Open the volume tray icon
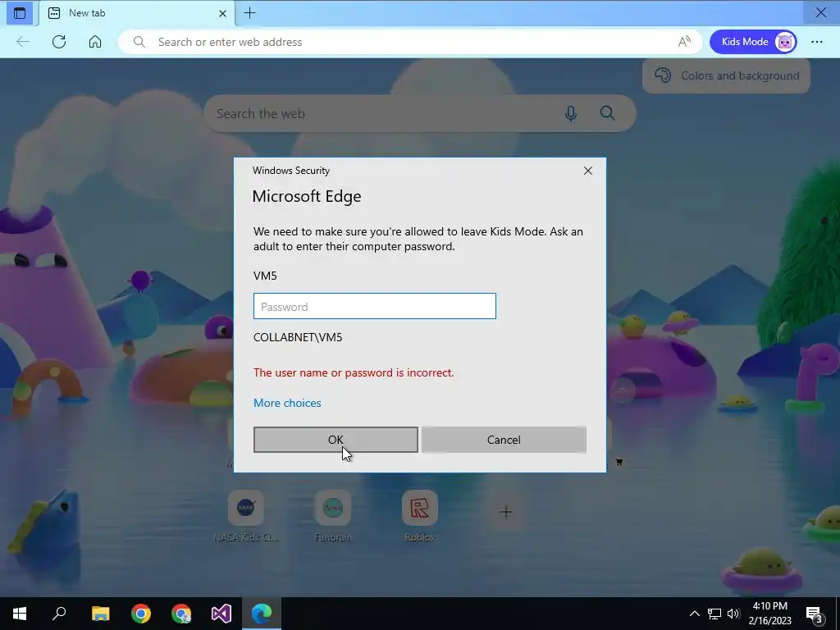This screenshot has width=840, height=630. (733, 614)
